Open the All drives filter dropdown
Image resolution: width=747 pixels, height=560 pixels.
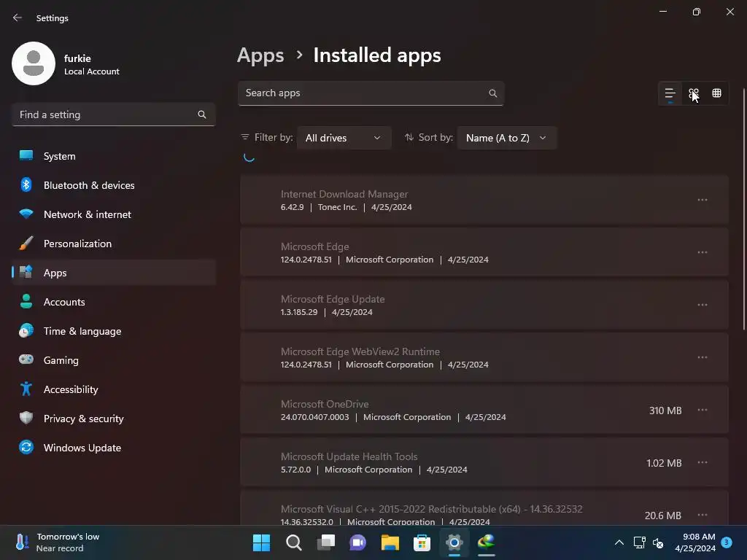tap(344, 138)
